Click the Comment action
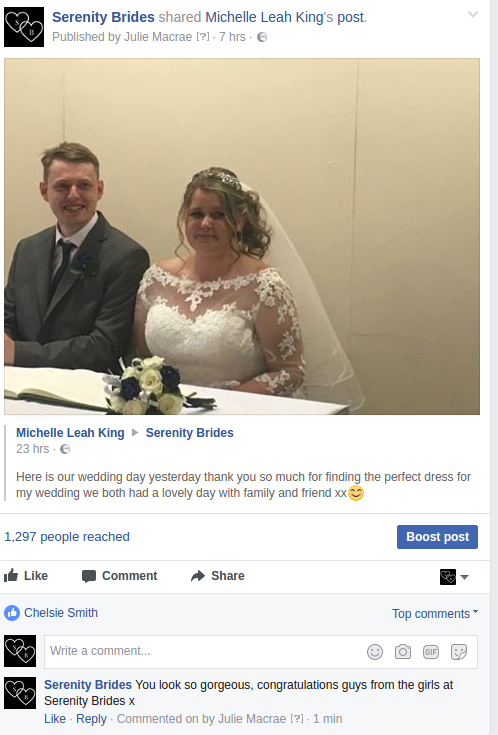498x735 pixels. 120,576
